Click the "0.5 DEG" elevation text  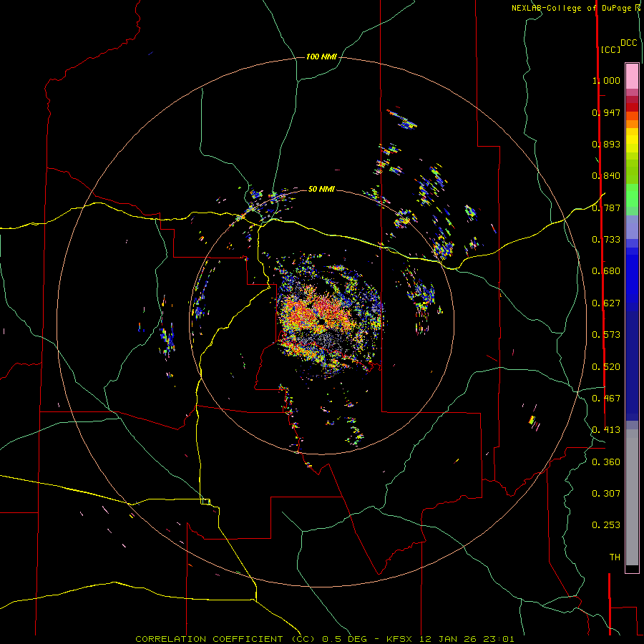(345, 639)
